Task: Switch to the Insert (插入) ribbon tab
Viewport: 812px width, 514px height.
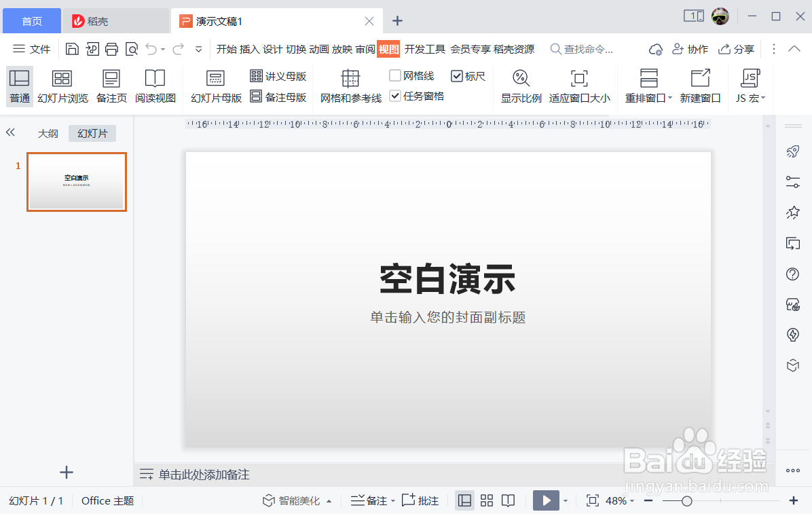Action: coord(249,49)
